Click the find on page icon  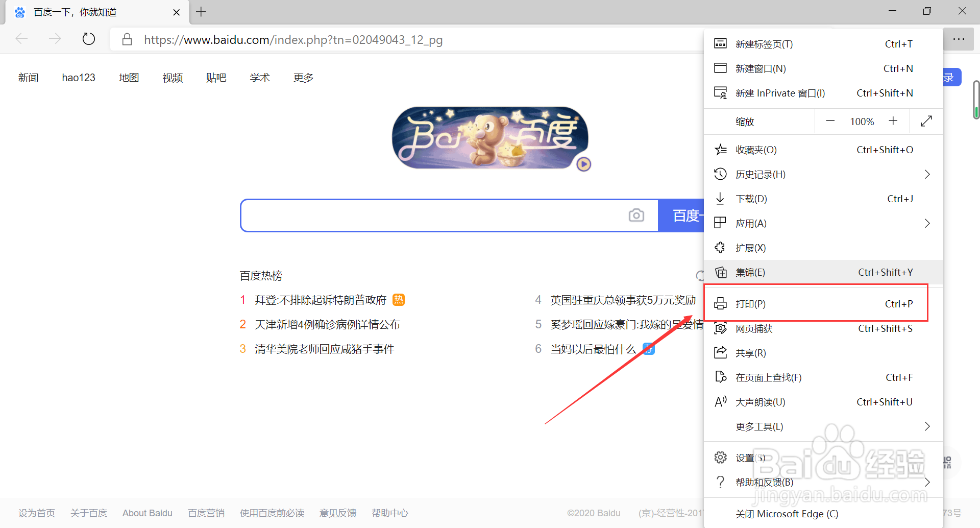[x=720, y=377]
